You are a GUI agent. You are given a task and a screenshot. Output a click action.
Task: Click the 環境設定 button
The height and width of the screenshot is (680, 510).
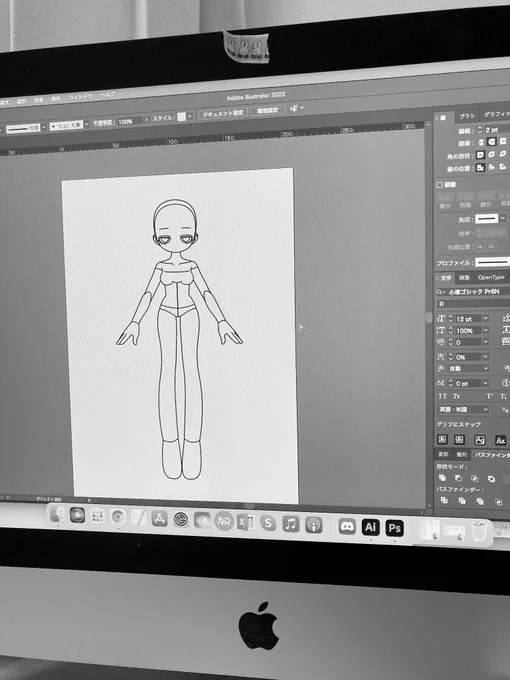click(267, 110)
